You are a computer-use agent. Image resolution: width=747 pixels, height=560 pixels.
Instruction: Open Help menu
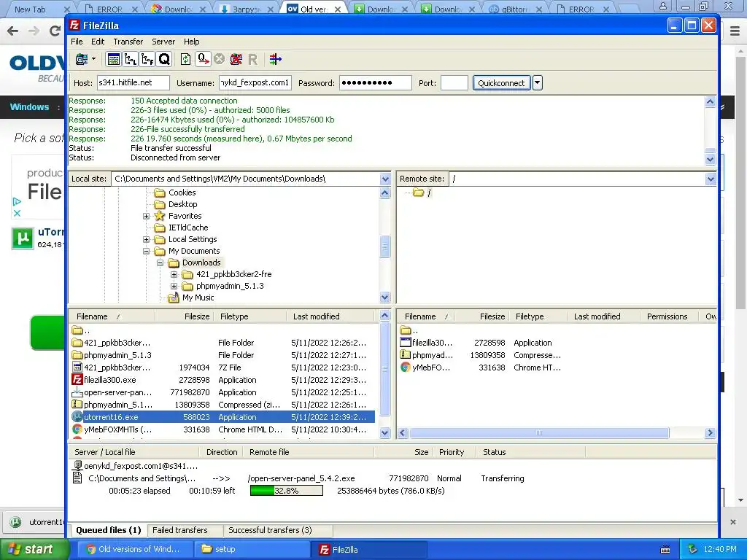pyautogui.click(x=192, y=42)
